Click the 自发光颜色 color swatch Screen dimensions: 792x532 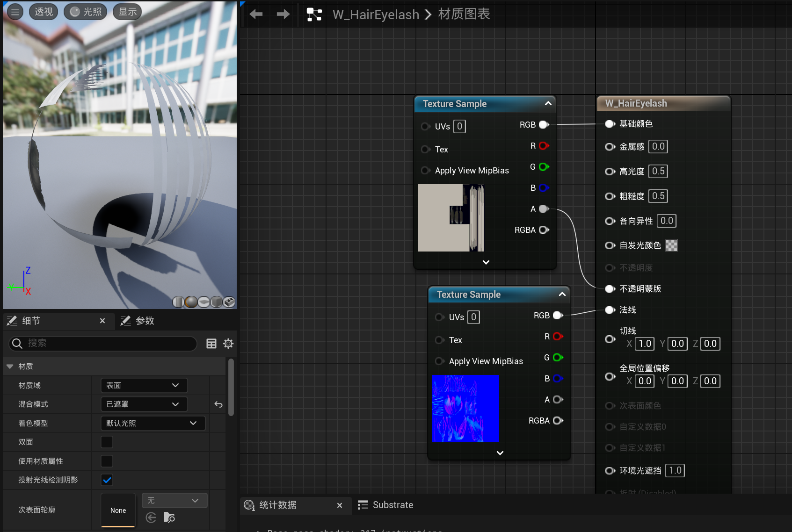[x=671, y=245]
